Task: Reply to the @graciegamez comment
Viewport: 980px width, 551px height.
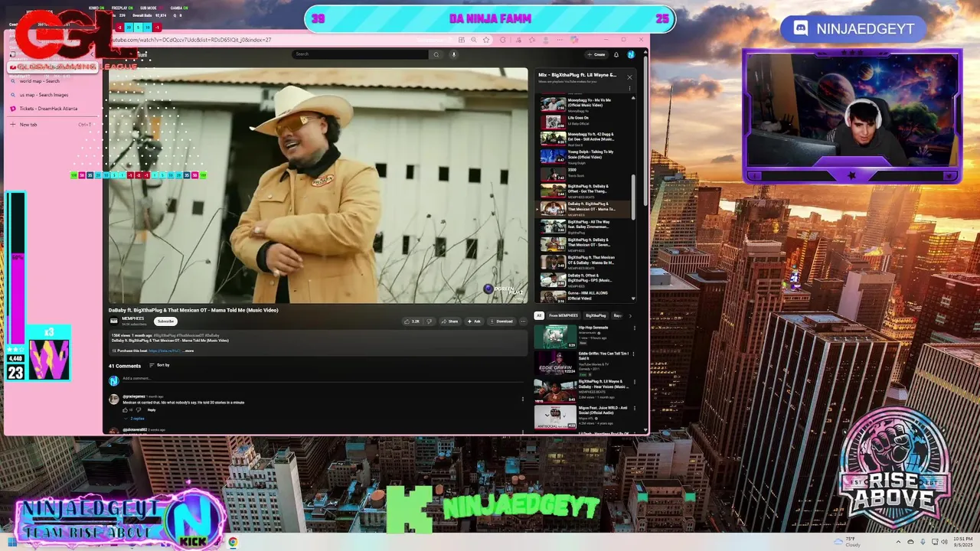Action: (x=152, y=410)
